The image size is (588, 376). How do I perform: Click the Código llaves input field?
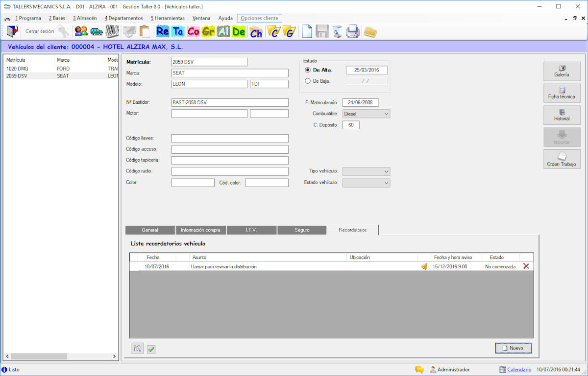coord(230,139)
